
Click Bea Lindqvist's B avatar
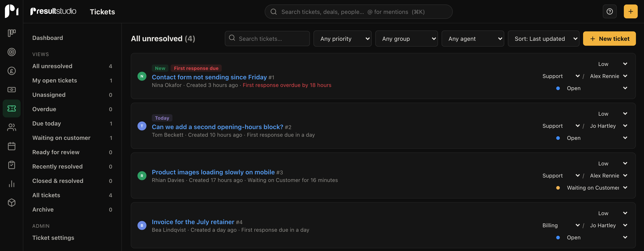coord(142,225)
